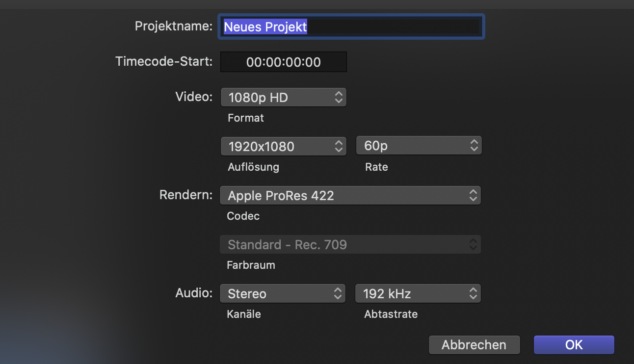Click the Farbraum caption text
Screen dimensions: 634x364
pyautogui.click(x=251, y=265)
